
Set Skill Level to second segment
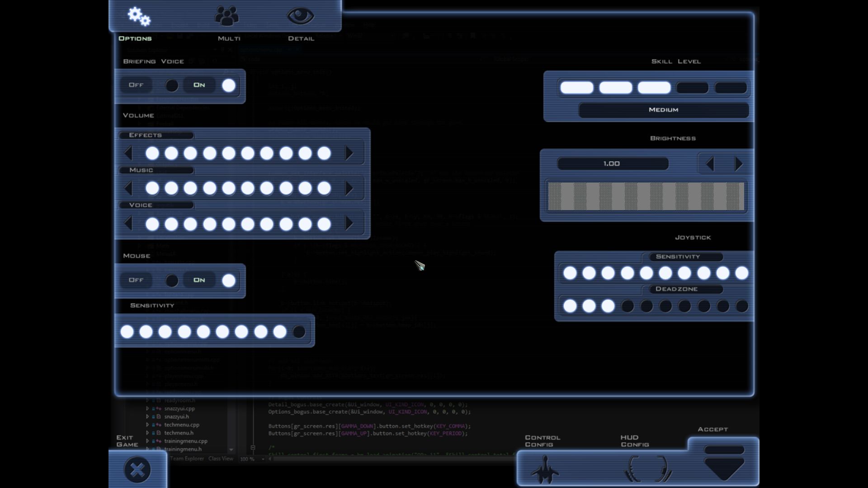616,88
